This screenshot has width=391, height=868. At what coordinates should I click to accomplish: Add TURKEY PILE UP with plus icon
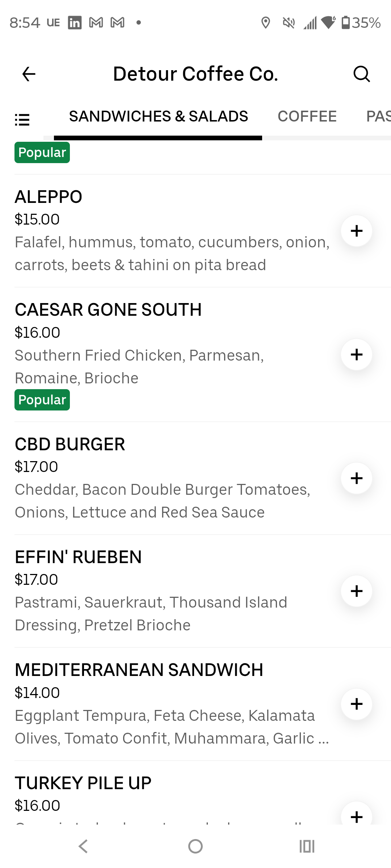click(357, 816)
